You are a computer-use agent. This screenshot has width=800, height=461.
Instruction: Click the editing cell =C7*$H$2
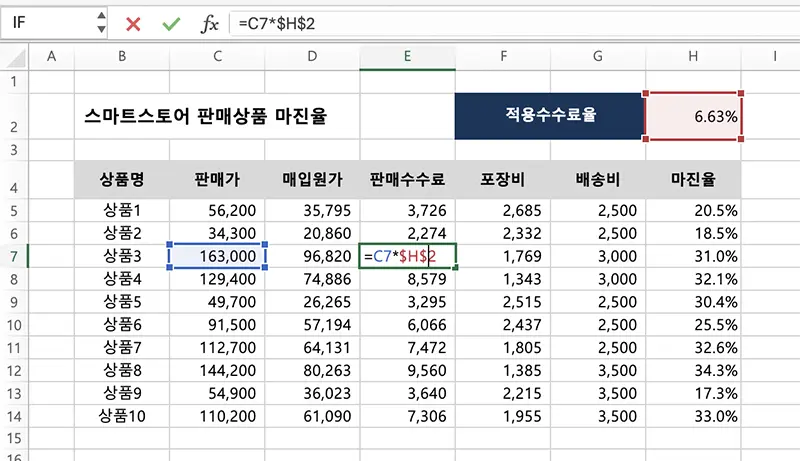pyautogui.click(x=407, y=256)
